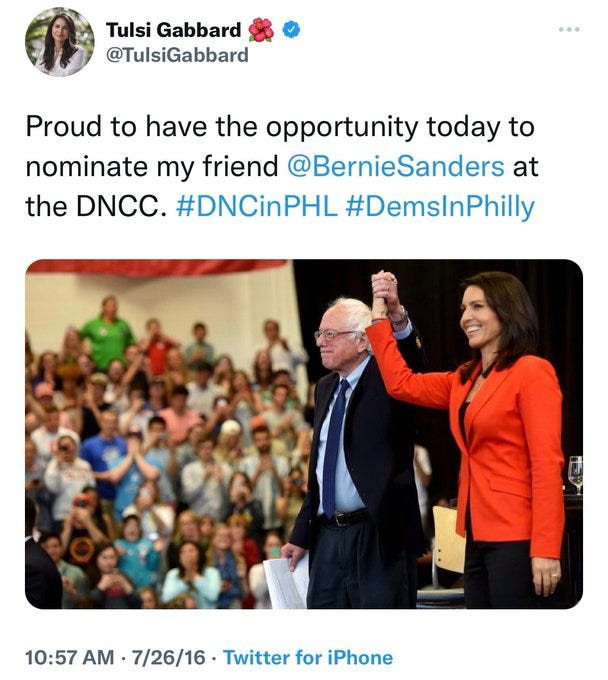
Task: Click the water glass in the photo
Action: pyautogui.click(x=574, y=473)
